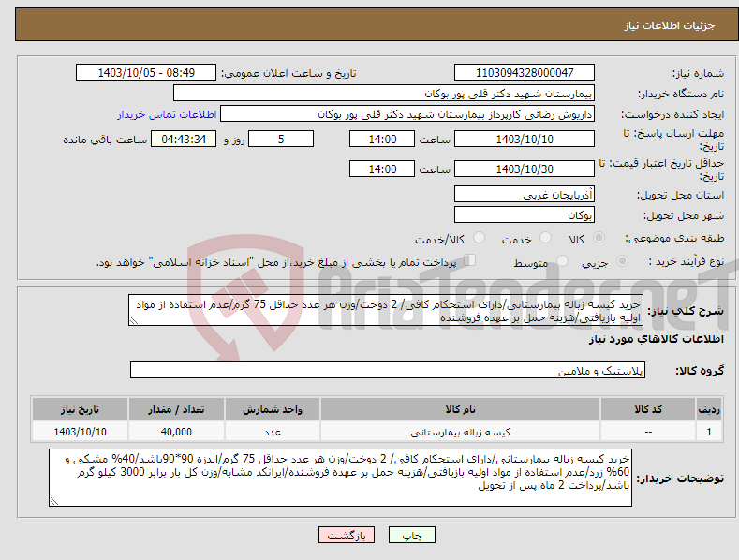Click the کد کالا column header
This screenshot has height=560, width=739.
648,409
